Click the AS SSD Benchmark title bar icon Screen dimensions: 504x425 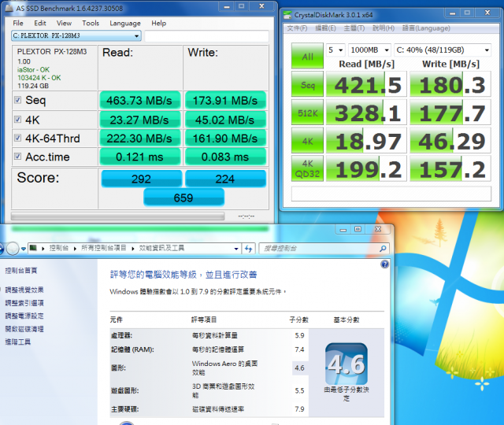pyautogui.click(x=10, y=8)
